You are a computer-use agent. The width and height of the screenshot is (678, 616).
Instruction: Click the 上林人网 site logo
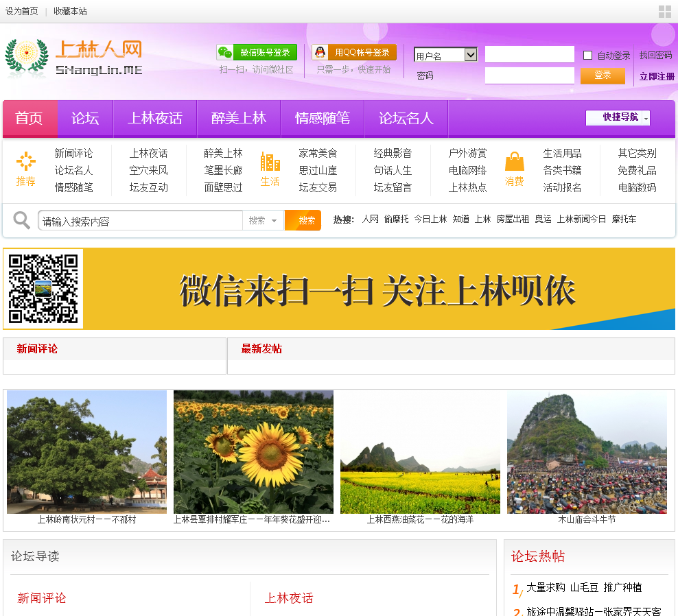[73, 59]
